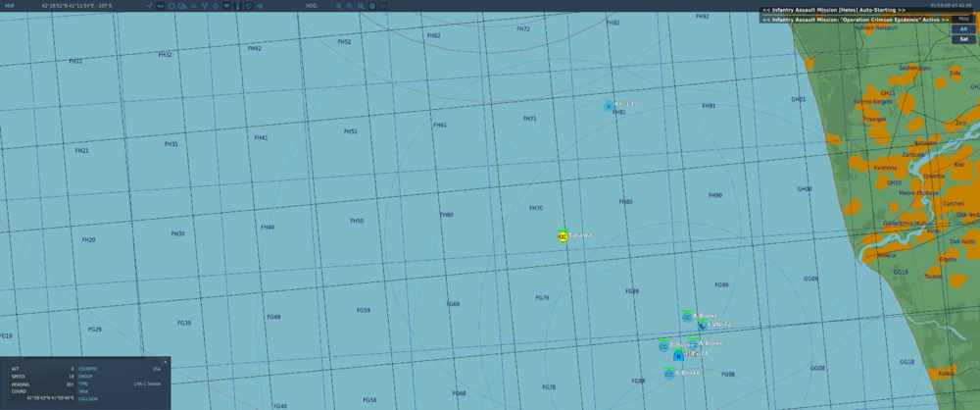The height and width of the screenshot is (410, 980).
Task: Select the southernmost A.Burke ship icon
Action: coord(669,375)
